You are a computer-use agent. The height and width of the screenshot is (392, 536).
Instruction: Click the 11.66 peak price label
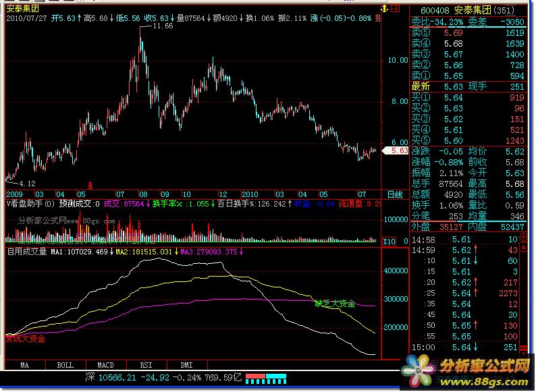click(x=163, y=26)
